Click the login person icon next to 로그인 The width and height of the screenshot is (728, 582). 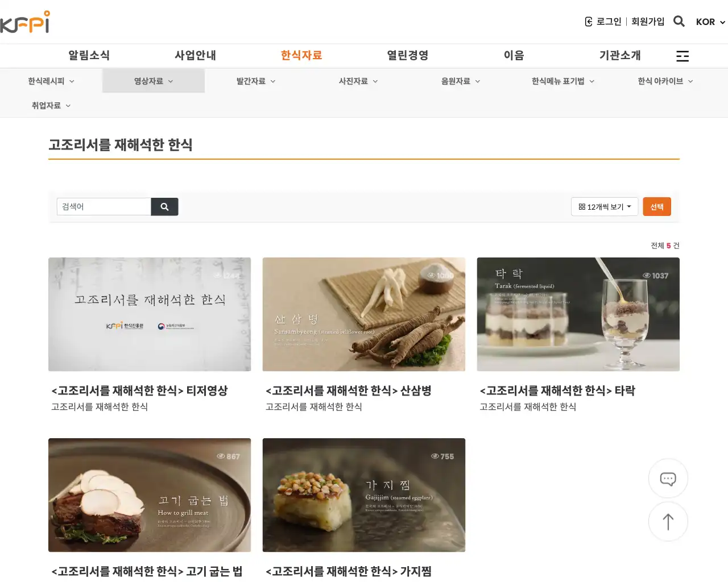click(x=588, y=21)
